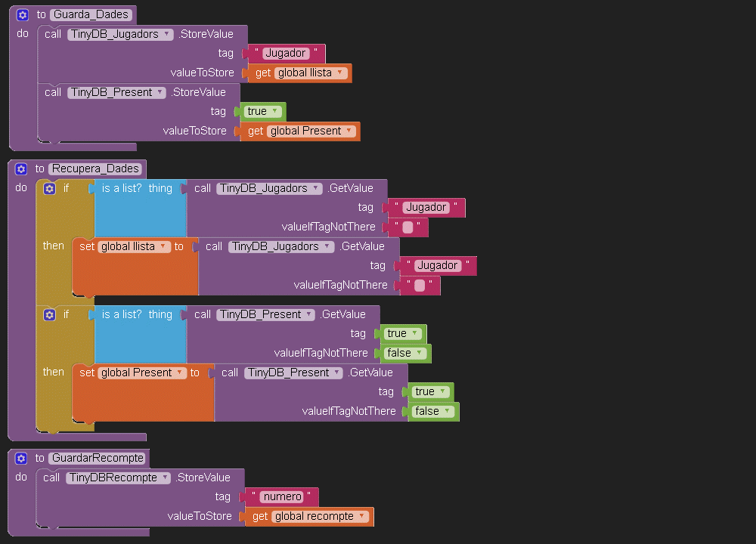Click the gear on the first if block

point(50,188)
